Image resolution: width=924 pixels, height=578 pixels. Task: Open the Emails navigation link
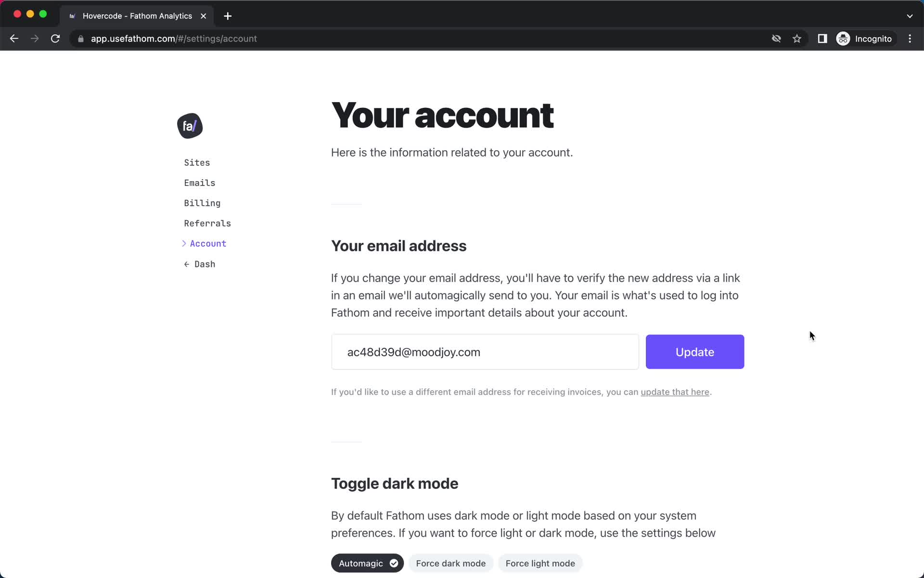coord(200,183)
